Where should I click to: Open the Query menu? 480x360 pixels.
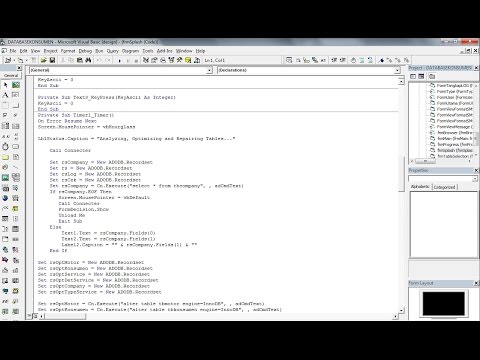113,51
